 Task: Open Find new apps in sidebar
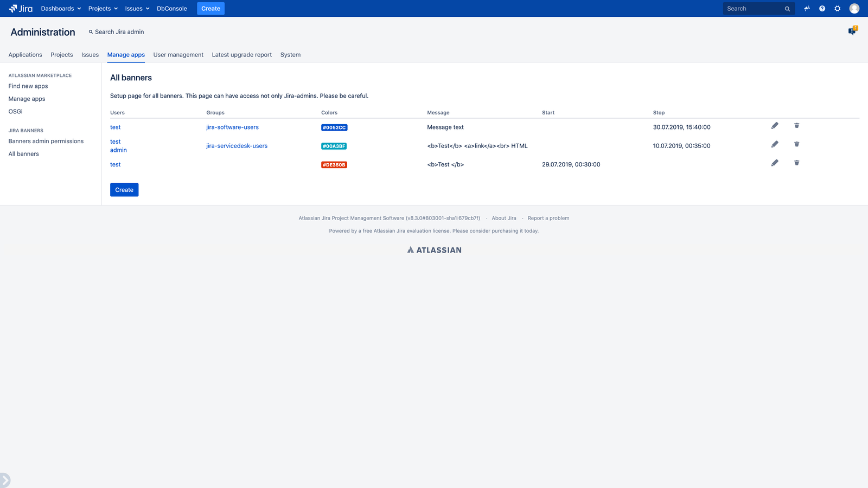coord(28,86)
